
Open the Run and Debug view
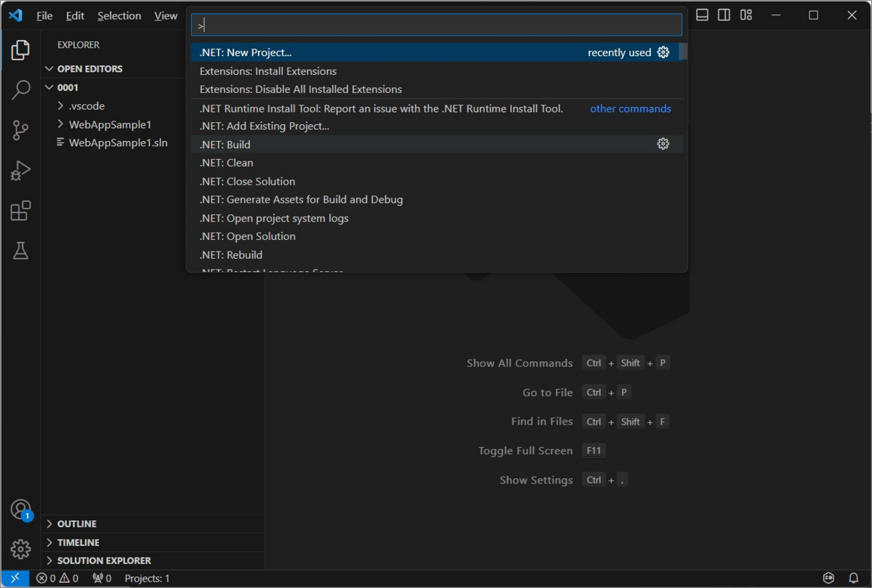(x=20, y=171)
